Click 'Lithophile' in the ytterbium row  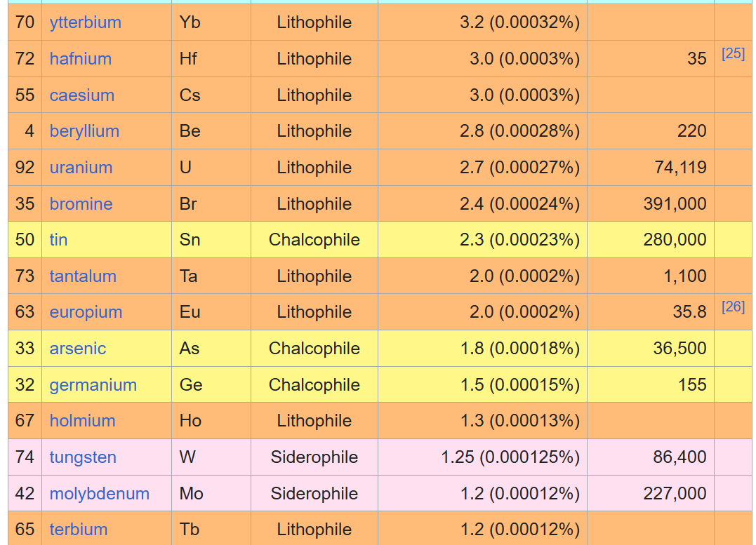(x=314, y=22)
